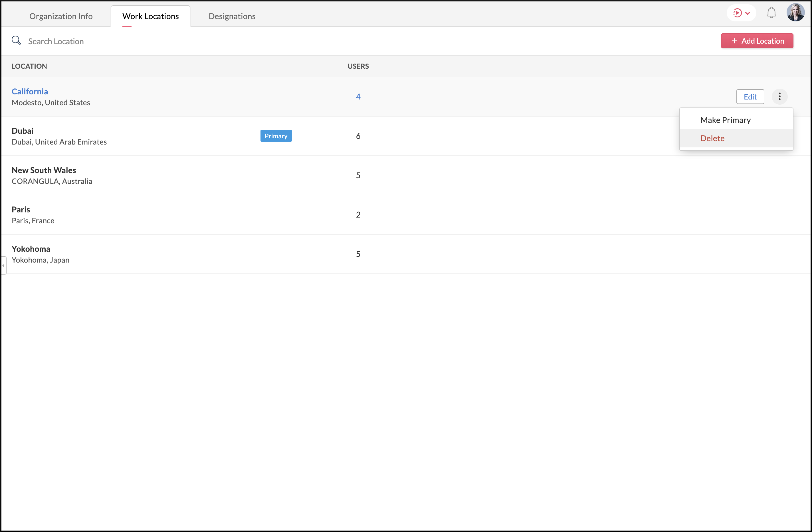The height and width of the screenshot is (532, 812).
Task: Expand the timer dropdown chevron
Action: point(748,13)
